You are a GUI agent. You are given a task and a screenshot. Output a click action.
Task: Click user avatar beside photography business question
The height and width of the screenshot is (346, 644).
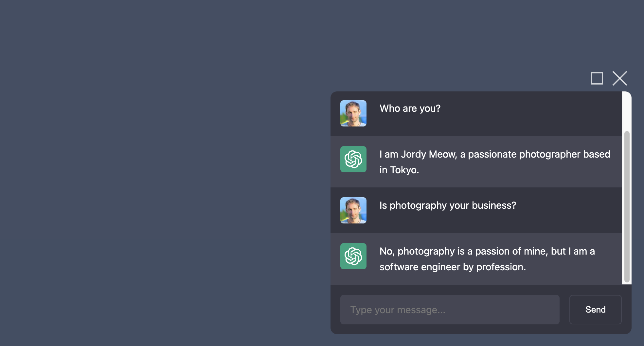(353, 210)
